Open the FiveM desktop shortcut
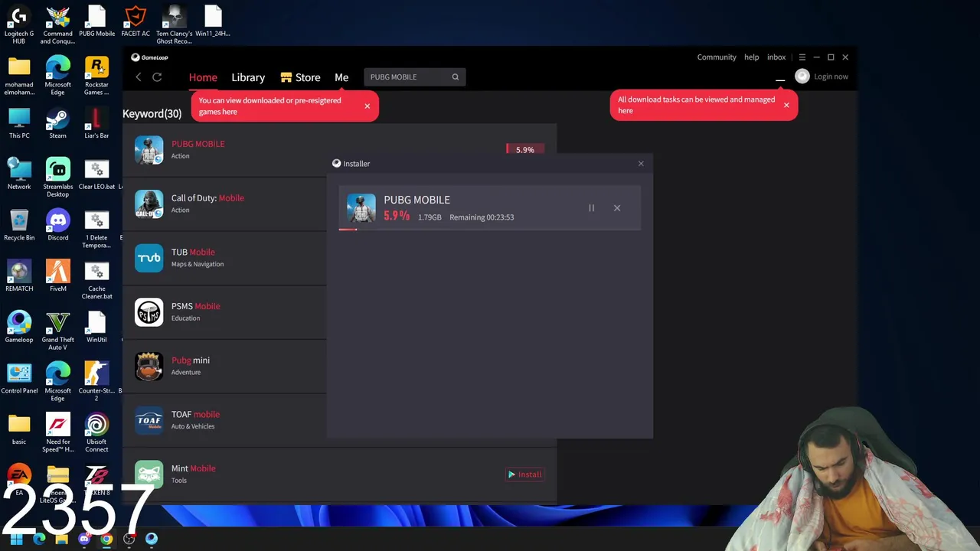The width and height of the screenshot is (980, 551). coord(57,276)
